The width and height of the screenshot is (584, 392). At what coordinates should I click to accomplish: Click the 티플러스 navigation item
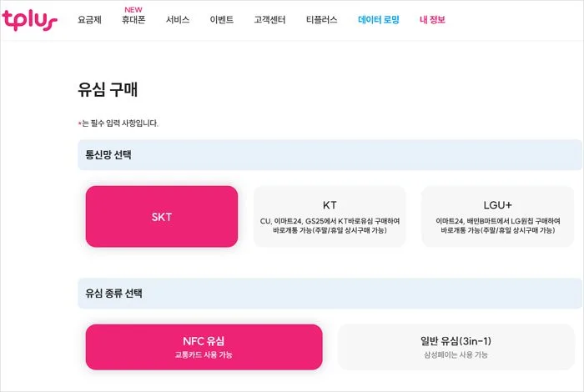click(321, 20)
